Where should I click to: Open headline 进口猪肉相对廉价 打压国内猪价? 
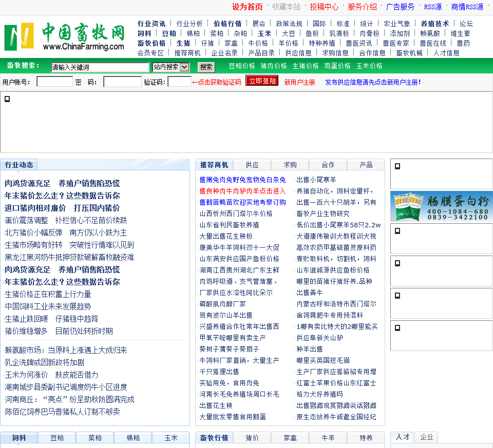pyautogui.click(x=62, y=208)
